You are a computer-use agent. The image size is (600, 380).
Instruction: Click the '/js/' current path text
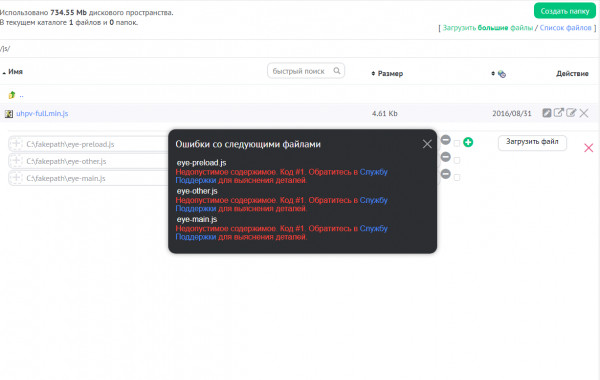click(5, 49)
